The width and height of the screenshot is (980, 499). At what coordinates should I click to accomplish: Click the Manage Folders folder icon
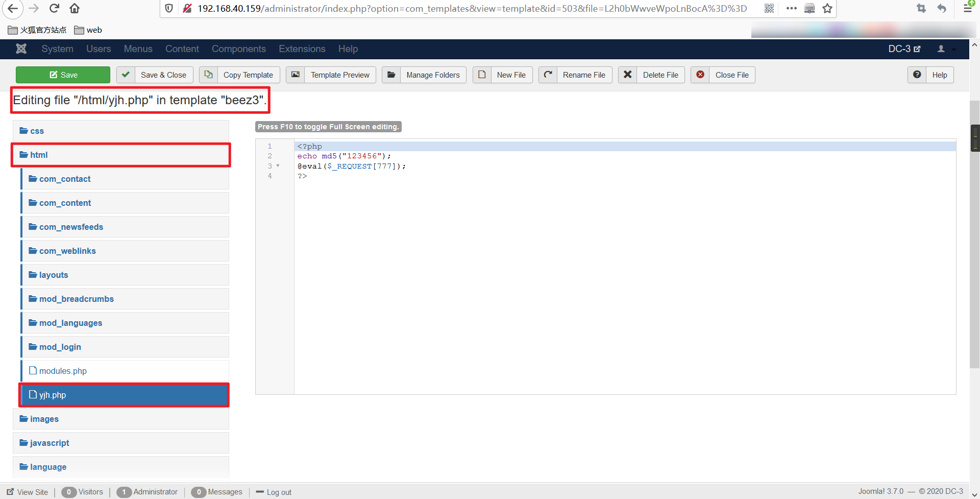pos(391,75)
